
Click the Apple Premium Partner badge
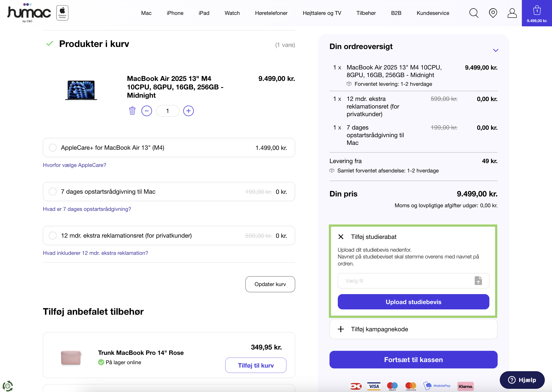[62, 13]
